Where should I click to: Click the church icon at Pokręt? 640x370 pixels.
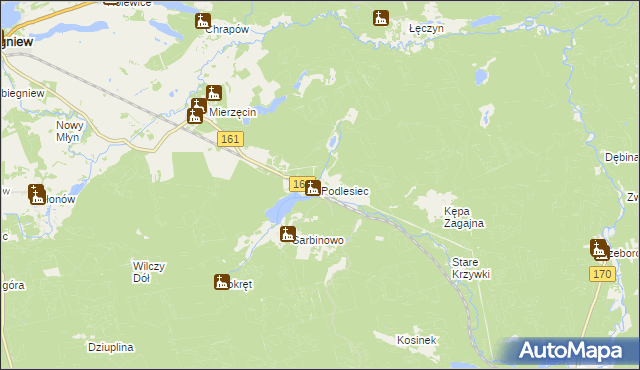click(x=222, y=282)
